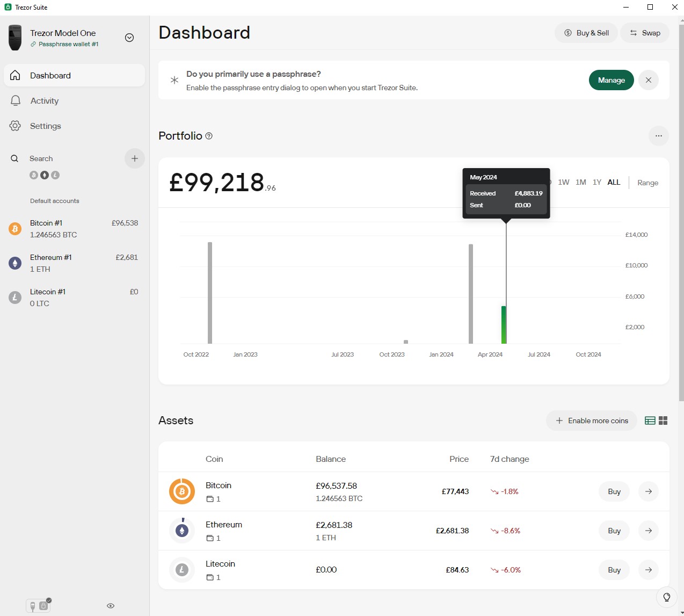Click the Settings gear icon

[16, 126]
